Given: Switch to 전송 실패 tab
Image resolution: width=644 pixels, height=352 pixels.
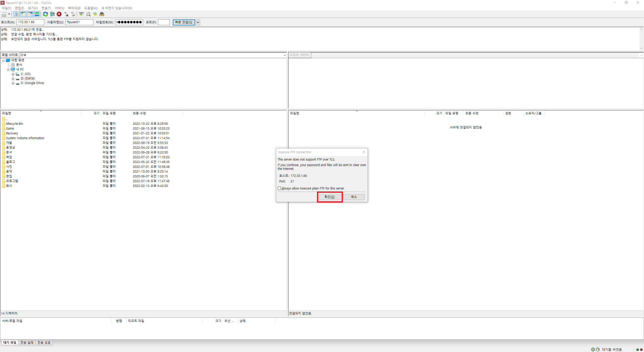Looking at the screenshot, I should 27,343.
